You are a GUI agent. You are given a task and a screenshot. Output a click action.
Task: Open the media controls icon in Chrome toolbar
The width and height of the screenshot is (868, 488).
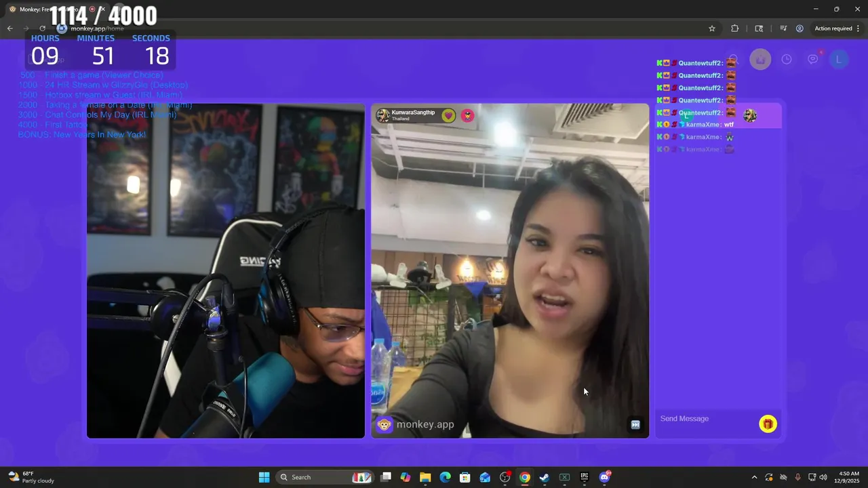point(783,28)
